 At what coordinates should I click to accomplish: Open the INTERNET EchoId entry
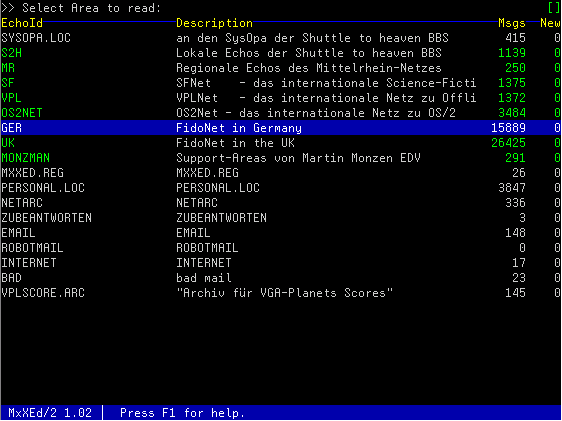coord(29,263)
